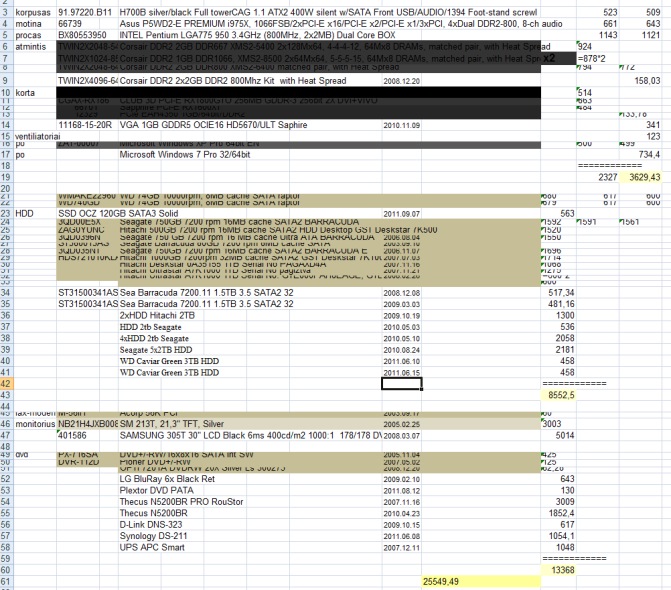The width and height of the screenshot is (671, 590).
Task: Select the 1852,4 price cell
Action: click(558, 513)
